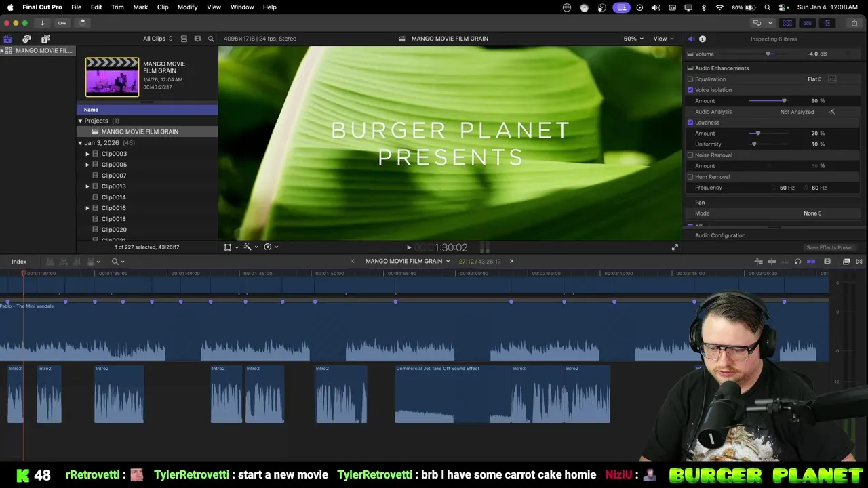Image resolution: width=868 pixels, height=488 pixels.
Task: Click the browser search magnifier icon
Action: point(211,39)
